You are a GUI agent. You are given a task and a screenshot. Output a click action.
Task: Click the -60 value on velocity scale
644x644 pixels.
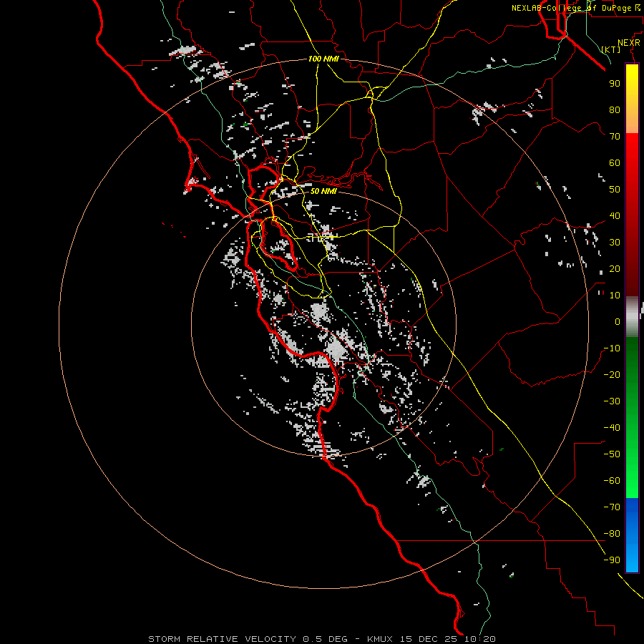612,481
